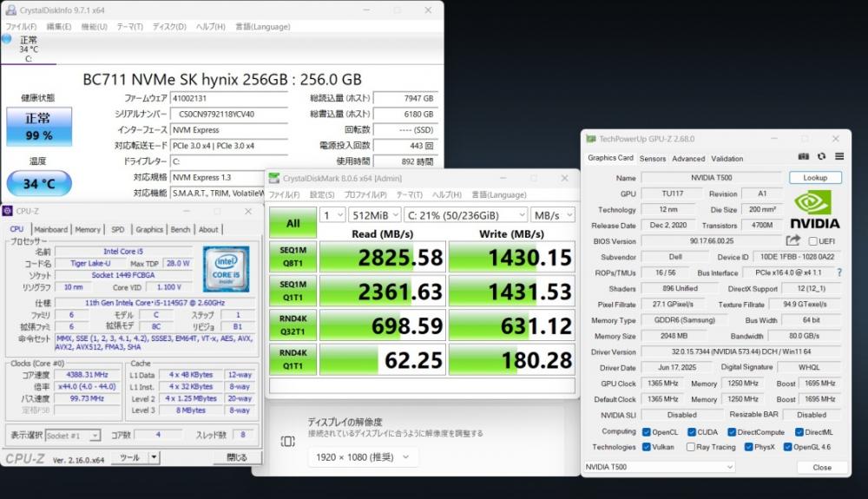Screen dimensions: 868x499
Task: Open the Advanced tab in GPU-Z
Action: click(x=688, y=158)
